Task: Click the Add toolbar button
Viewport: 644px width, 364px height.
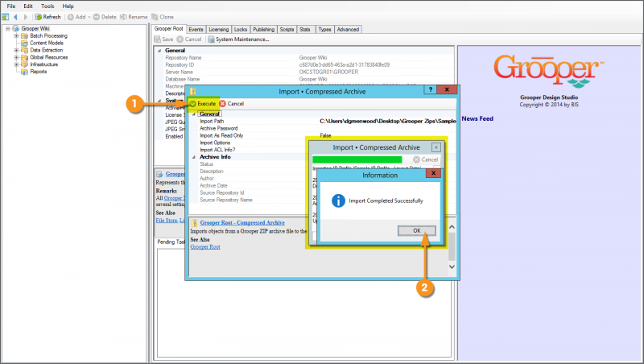Action: pyautogui.click(x=76, y=17)
